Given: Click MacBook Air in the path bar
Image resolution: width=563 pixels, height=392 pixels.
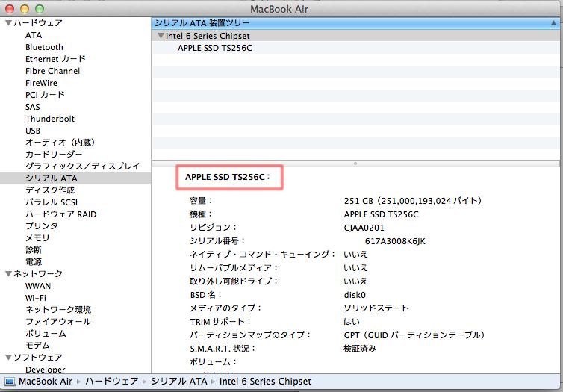Looking at the screenshot, I should pos(46,382).
